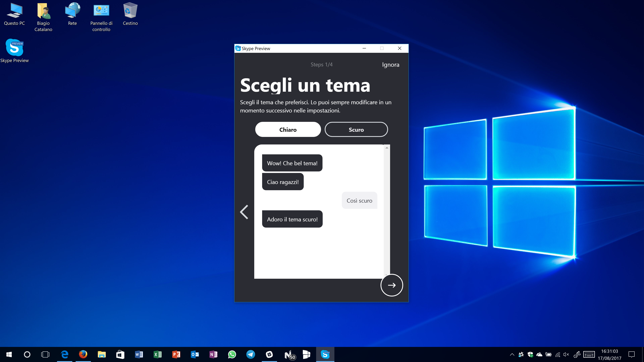
Task: Open Telegram from taskbar
Action: click(x=251, y=354)
